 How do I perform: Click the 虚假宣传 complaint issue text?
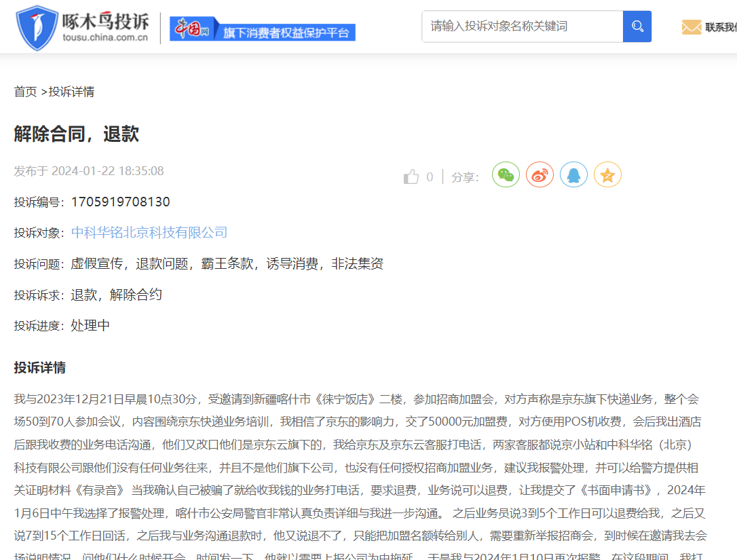pyautogui.click(x=97, y=264)
